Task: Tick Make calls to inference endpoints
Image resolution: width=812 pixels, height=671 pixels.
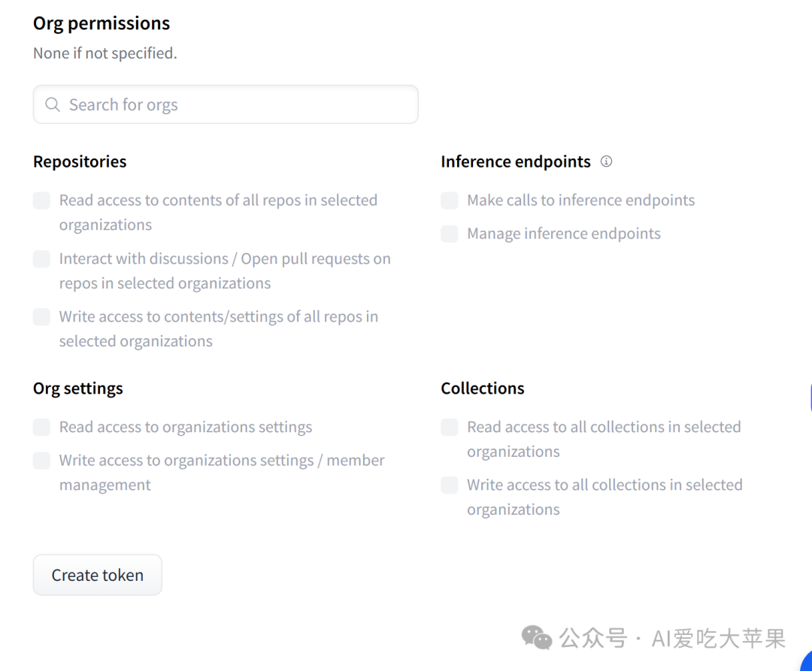Action: pos(450,200)
